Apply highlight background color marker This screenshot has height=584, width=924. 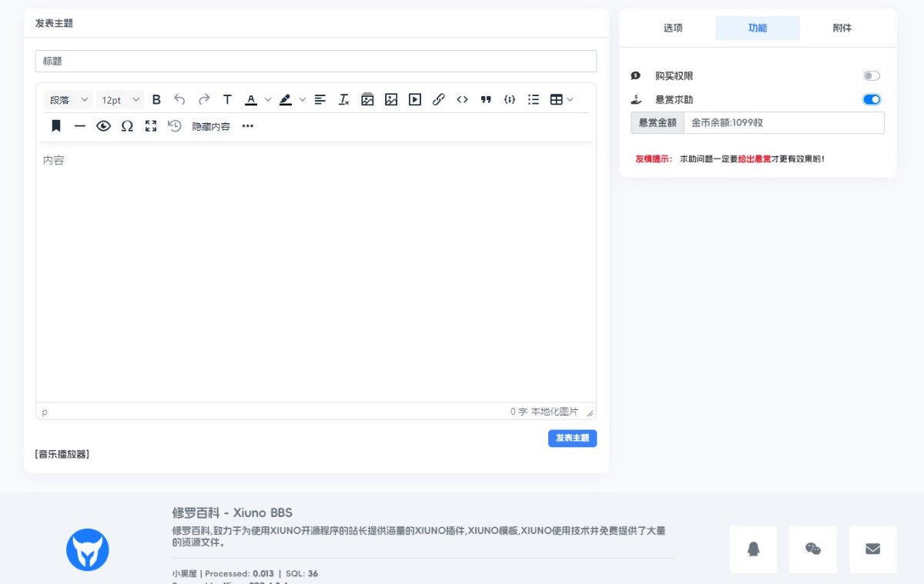[286, 99]
